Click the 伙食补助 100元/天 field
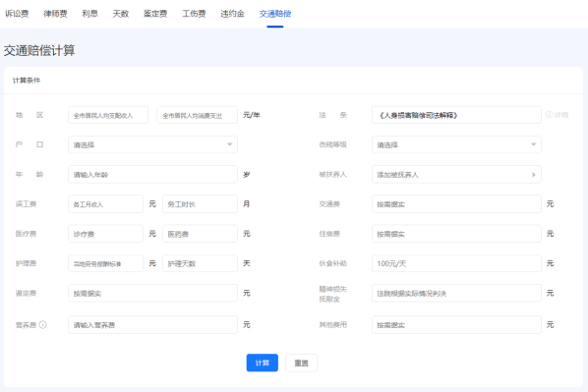The image size is (588, 392). point(456,263)
